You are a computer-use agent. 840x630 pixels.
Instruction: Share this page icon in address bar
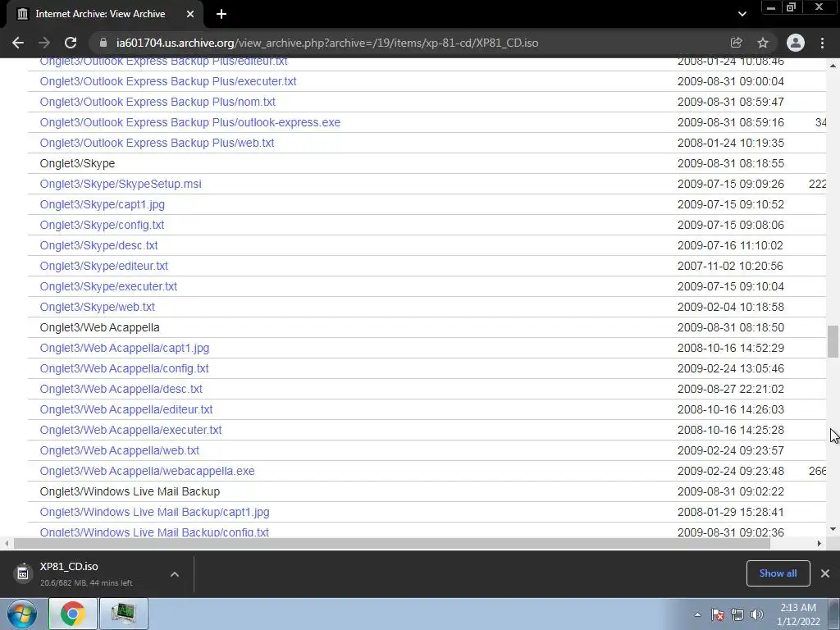[x=736, y=43]
